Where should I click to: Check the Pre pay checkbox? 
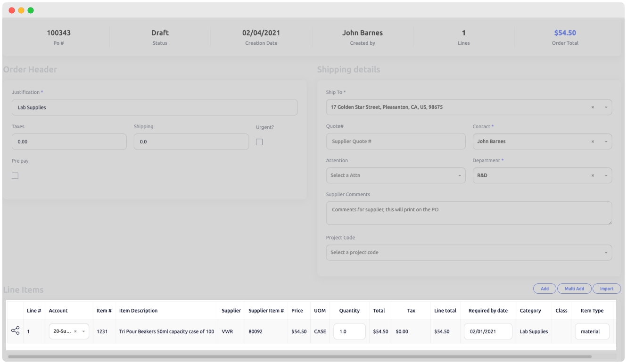[15, 175]
